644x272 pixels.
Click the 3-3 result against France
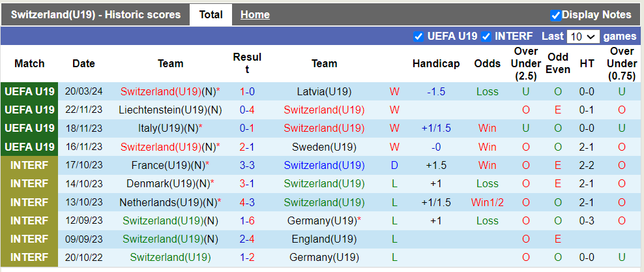click(247, 165)
